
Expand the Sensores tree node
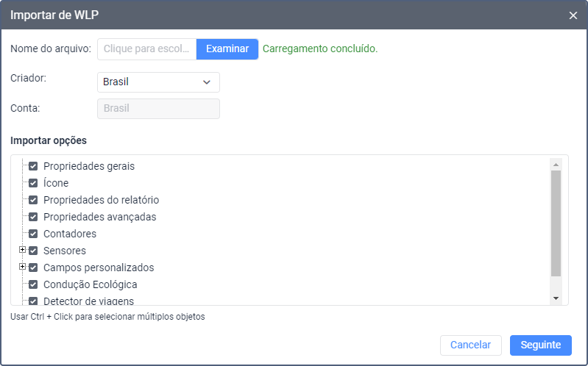22,250
